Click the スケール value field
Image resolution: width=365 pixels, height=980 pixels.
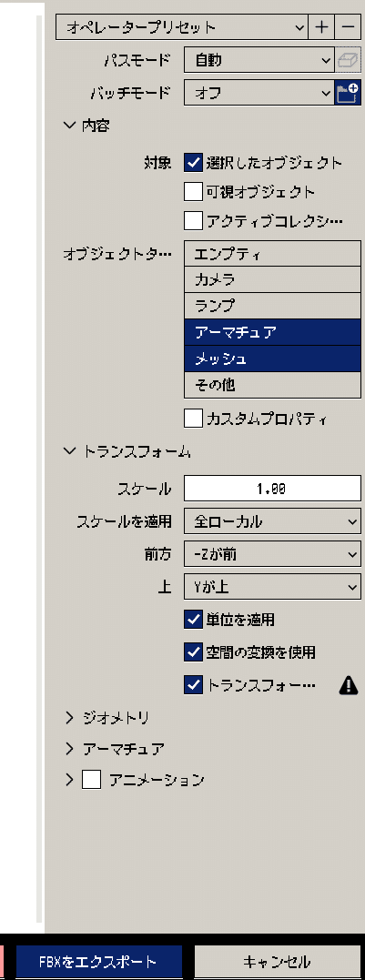point(272,489)
